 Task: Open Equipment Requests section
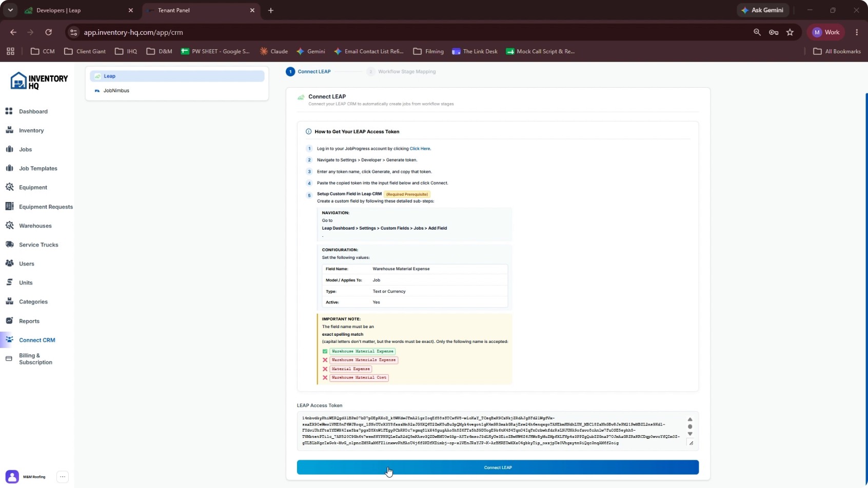pyautogui.click(x=46, y=207)
